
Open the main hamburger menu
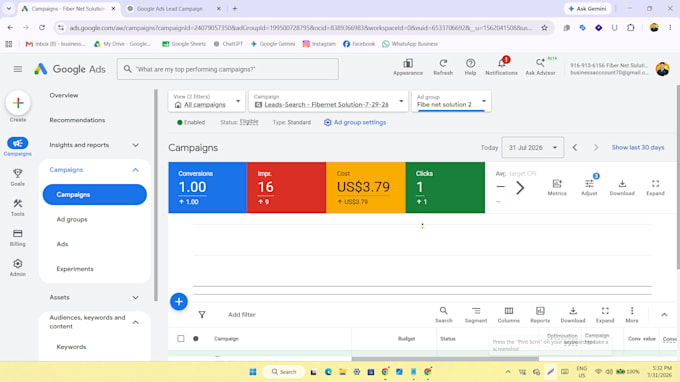click(x=17, y=69)
